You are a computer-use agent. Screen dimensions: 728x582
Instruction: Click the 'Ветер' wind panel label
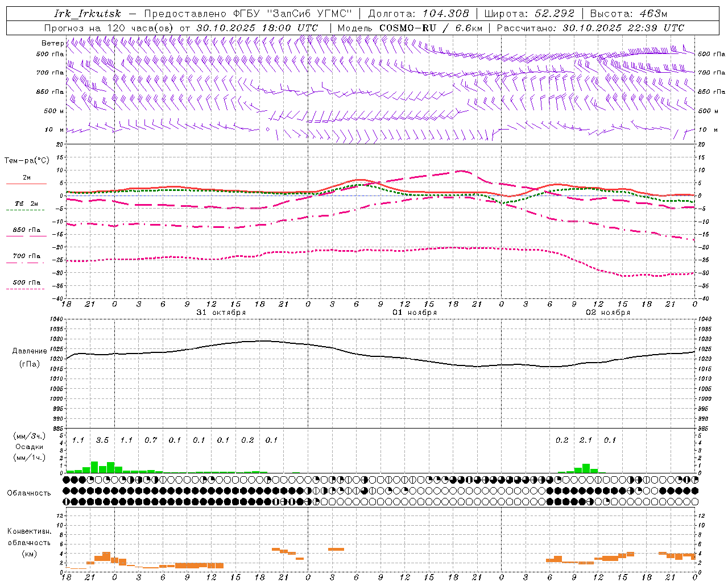(52, 43)
